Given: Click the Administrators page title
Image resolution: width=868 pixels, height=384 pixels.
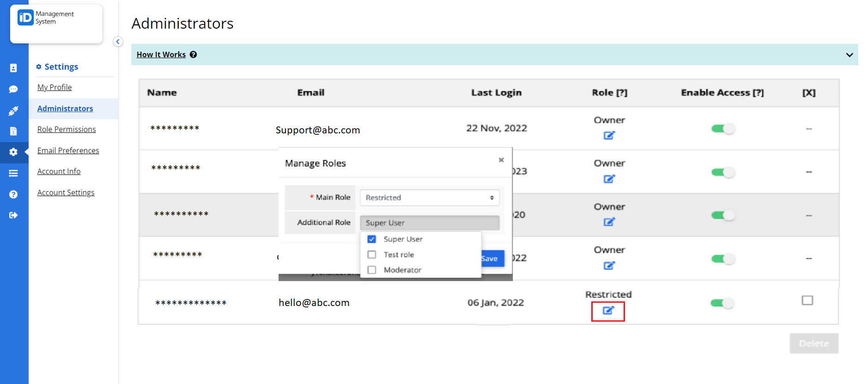Looking at the screenshot, I should [183, 24].
